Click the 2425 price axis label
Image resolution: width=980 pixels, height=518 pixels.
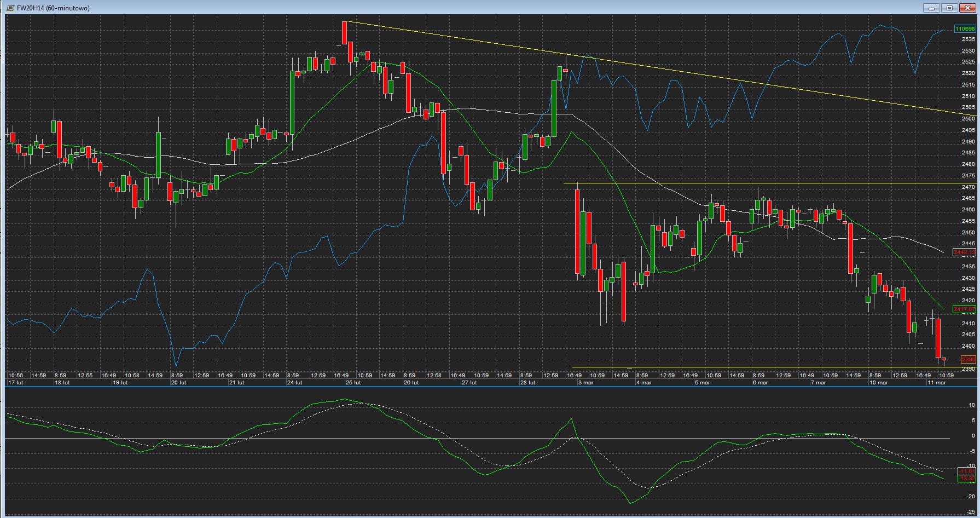[968, 289]
